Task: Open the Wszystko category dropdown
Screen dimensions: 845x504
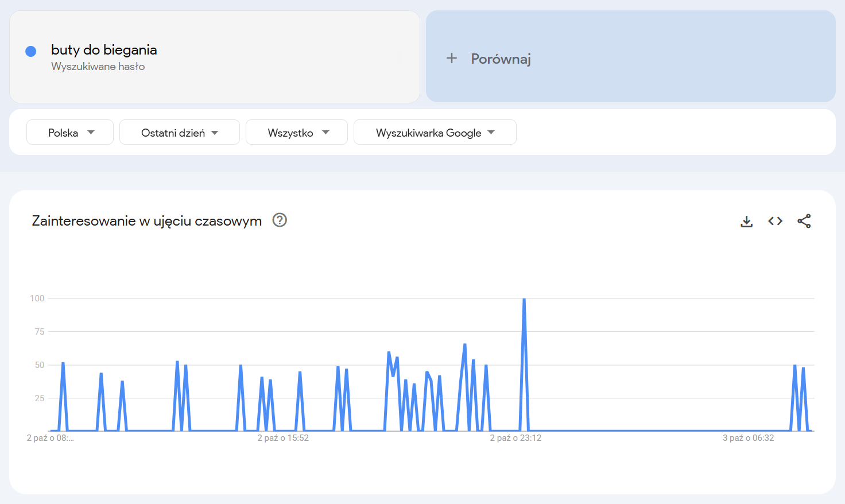Action: click(x=296, y=133)
